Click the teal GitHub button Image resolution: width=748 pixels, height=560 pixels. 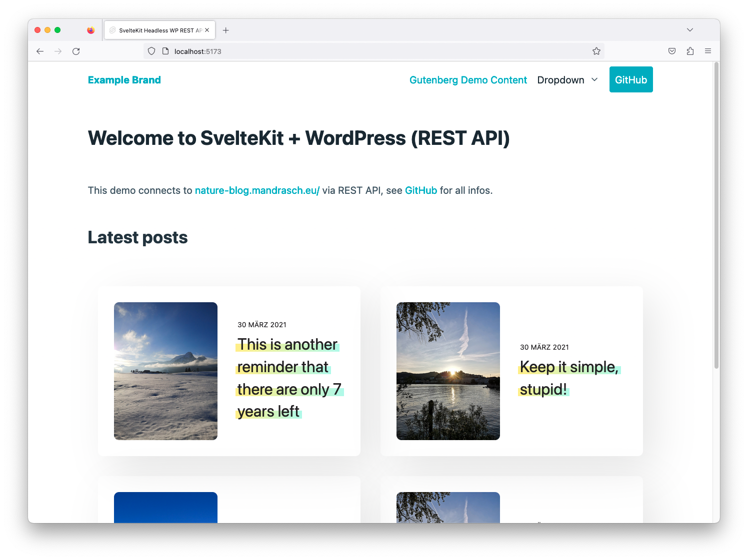click(x=630, y=80)
